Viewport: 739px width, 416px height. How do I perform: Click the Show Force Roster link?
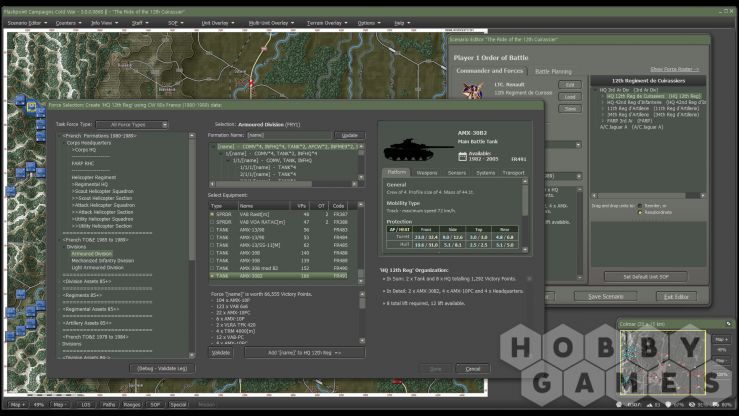tap(674, 69)
